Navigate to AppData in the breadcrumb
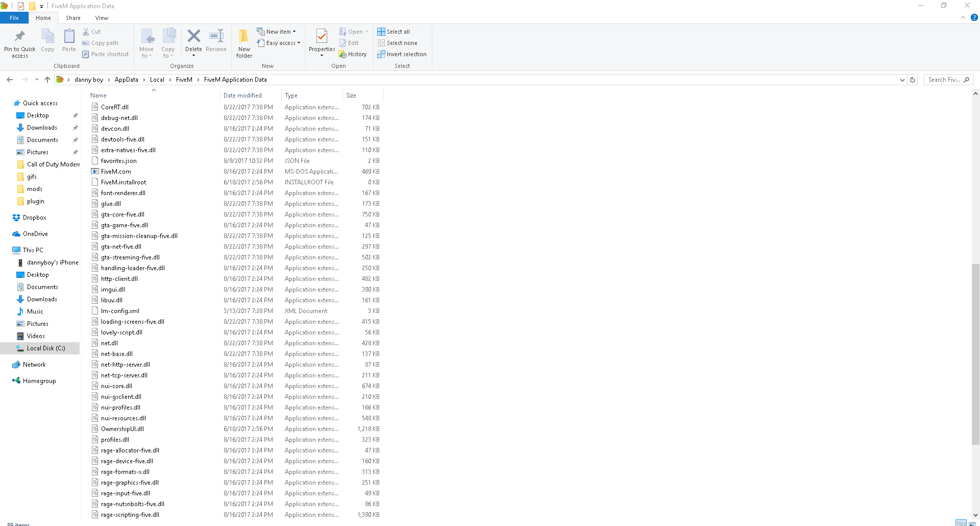The image size is (980, 526). (x=127, y=80)
